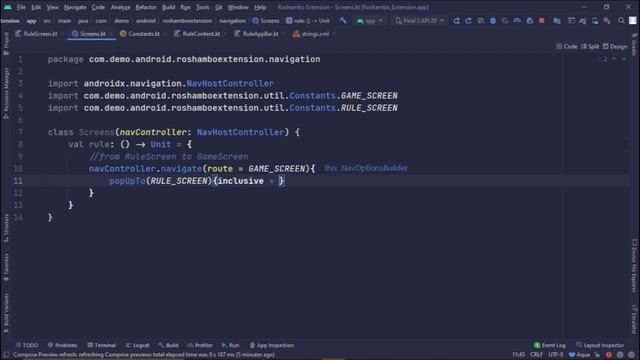Open the Event Log panel
640x360 pixels.
pos(550,345)
